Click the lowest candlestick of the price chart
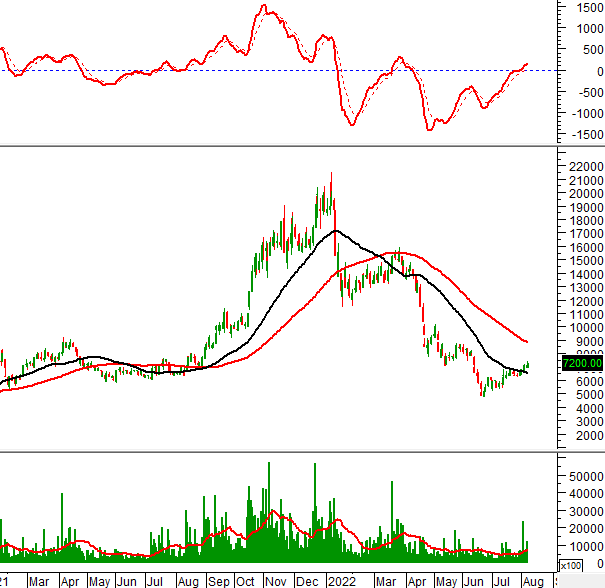Screen dimensions: 605x588 (482, 394)
